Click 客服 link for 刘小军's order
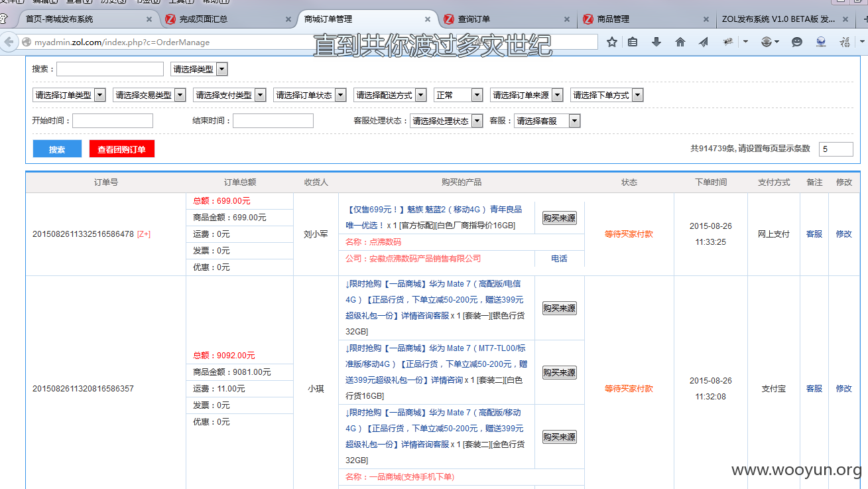 point(814,234)
